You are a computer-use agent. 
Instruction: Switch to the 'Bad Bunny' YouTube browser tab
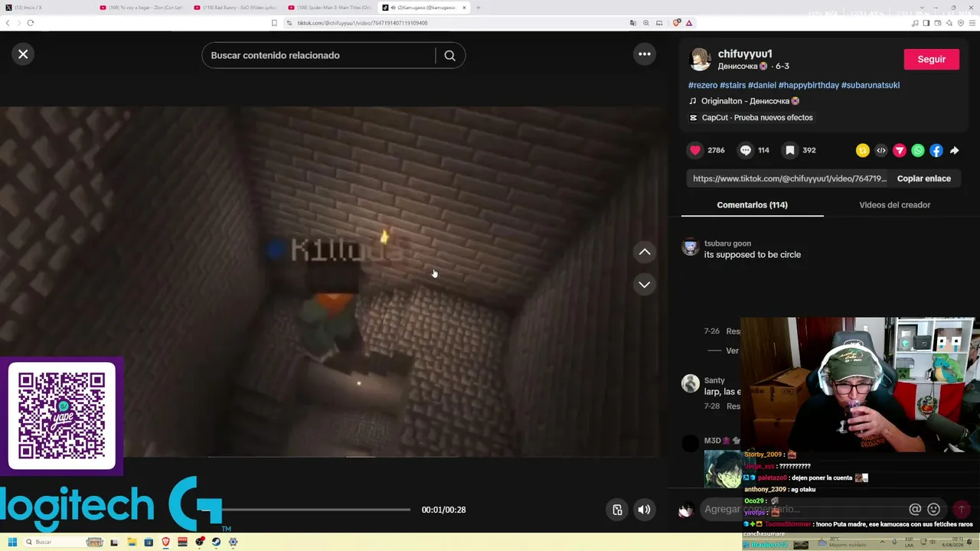236,8
